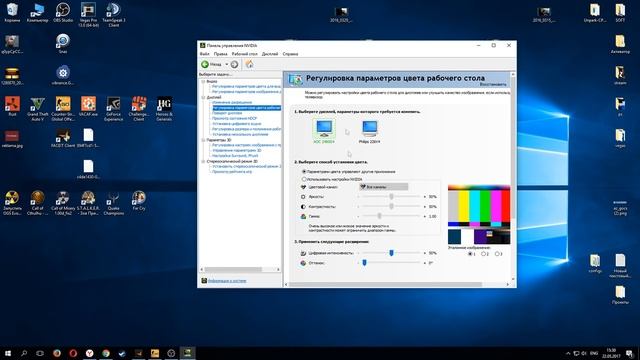Open 'Установка нескольких дисплеев' tree item
This screenshot has width=640, height=360.
pyautogui.click(x=240, y=134)
